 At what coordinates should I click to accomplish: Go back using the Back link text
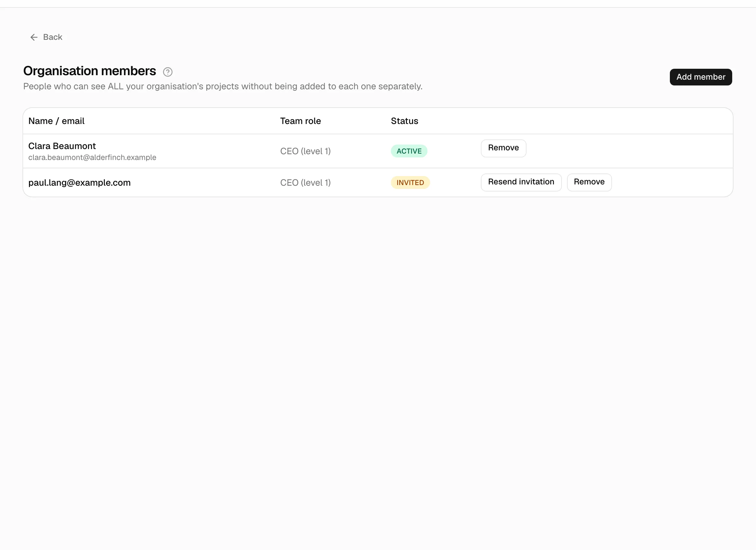tap(53, 37)
